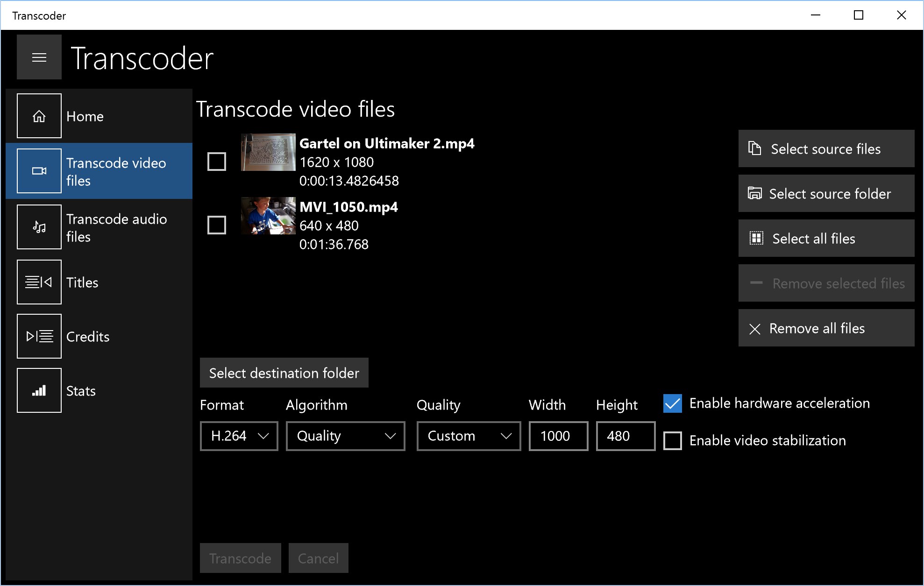Click Select destination folder
Viewport: 924px width, 586px height.
point(284,373)
